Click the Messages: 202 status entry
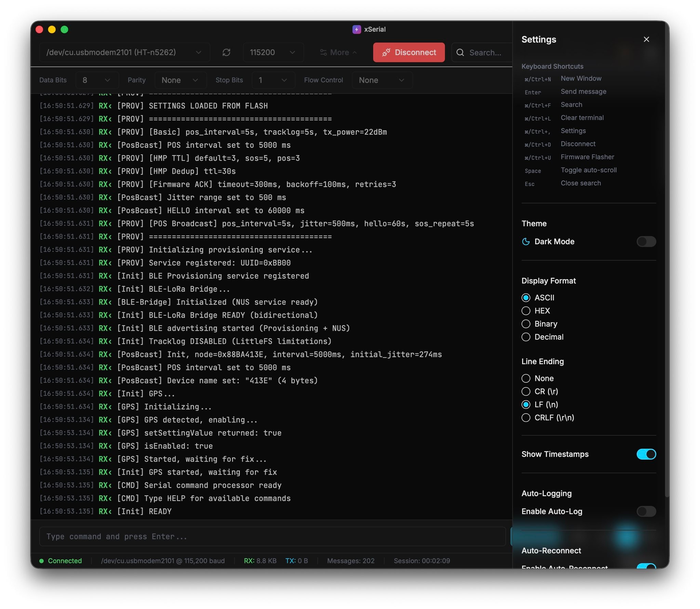Screen dimensions: 700x609 click(351, 560)
